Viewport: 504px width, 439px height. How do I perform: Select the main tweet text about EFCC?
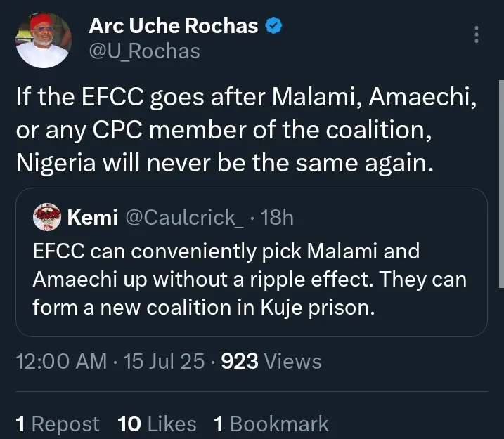tap(247, 130)
